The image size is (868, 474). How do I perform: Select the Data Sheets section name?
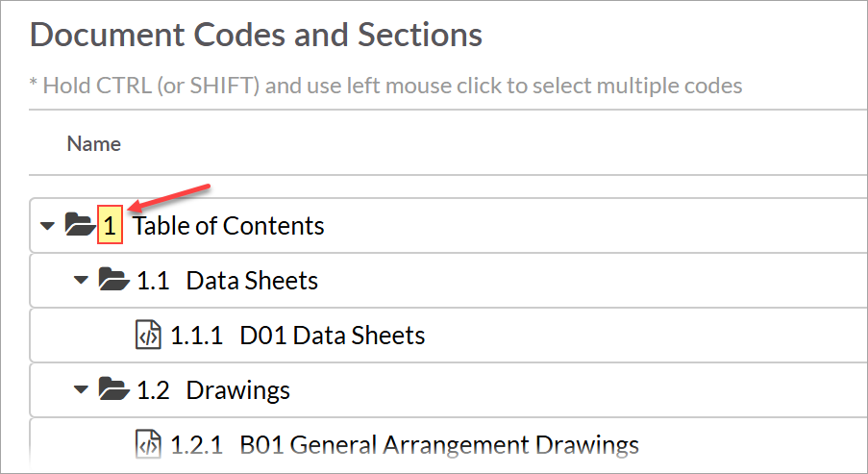point(252,281)
